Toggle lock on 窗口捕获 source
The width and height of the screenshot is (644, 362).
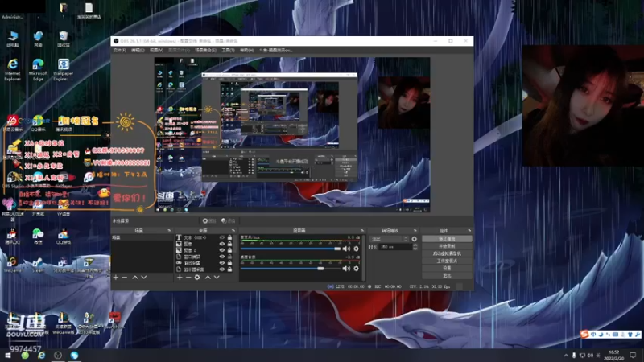tap(229, 257)
